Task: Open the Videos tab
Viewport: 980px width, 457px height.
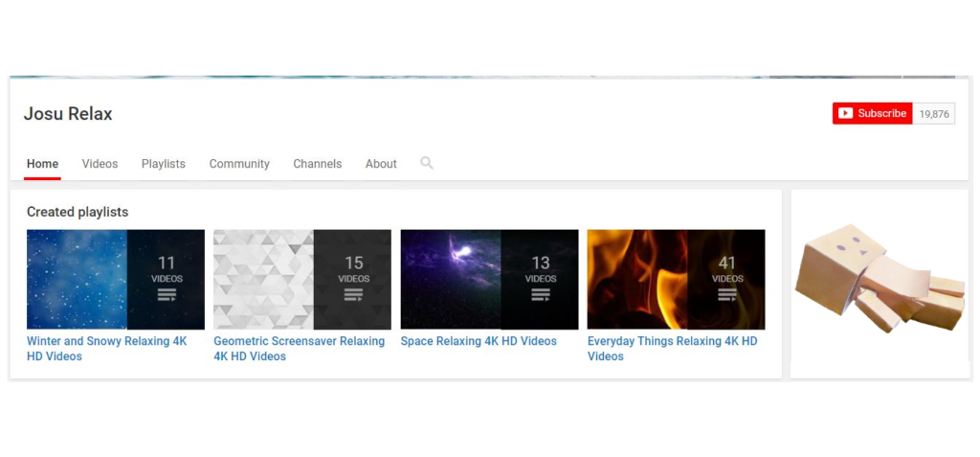Action: [x=100, y=164]
